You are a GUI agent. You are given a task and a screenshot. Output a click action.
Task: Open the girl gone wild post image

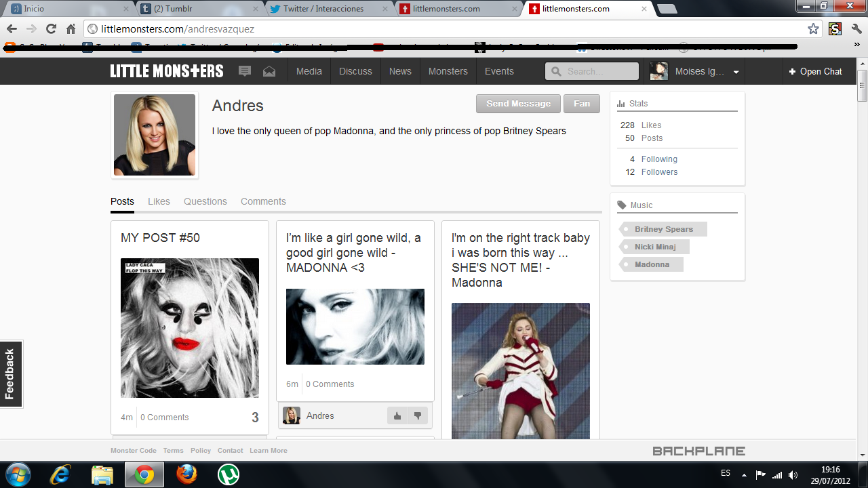(x=355, y=327)
